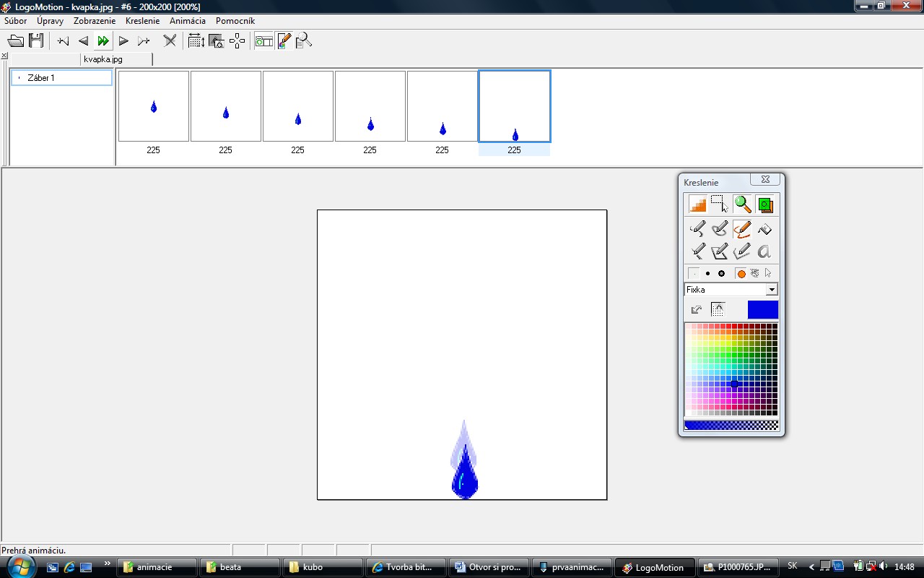Select the third frame thumbnail

tap(298, 106)
